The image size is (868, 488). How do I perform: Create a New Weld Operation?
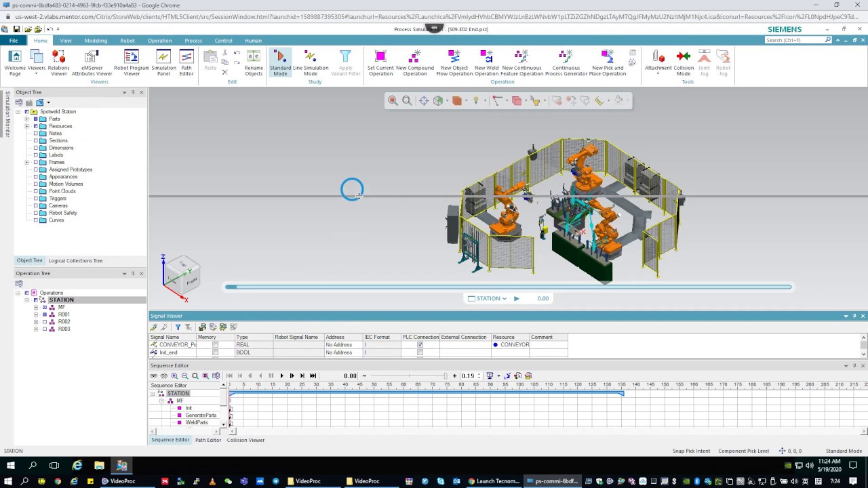(486, 63)
